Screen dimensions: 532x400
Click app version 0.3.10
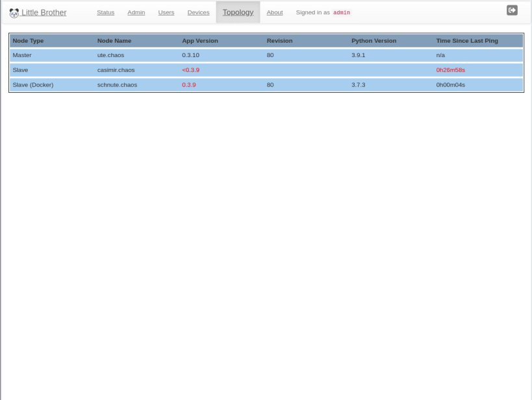(x=191, y=55)
